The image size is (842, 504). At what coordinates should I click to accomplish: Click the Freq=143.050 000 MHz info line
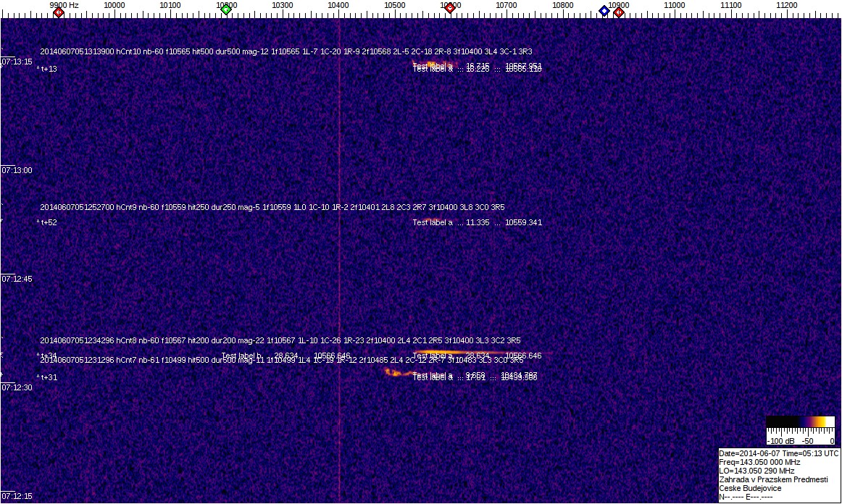coord(759,462)
